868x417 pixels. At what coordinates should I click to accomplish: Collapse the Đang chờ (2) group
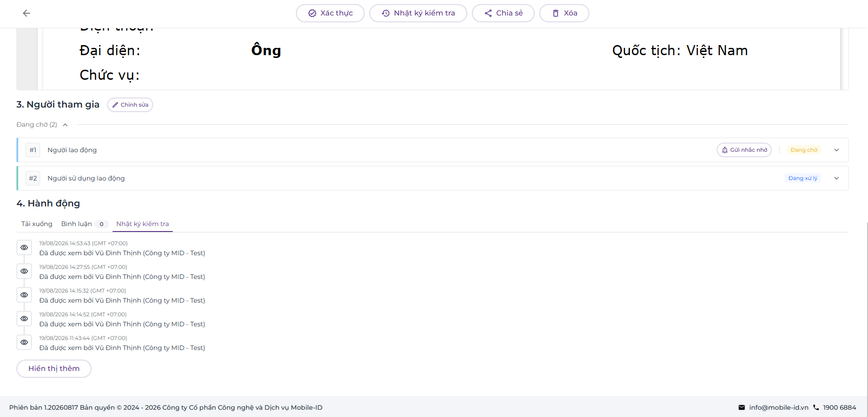65,125
